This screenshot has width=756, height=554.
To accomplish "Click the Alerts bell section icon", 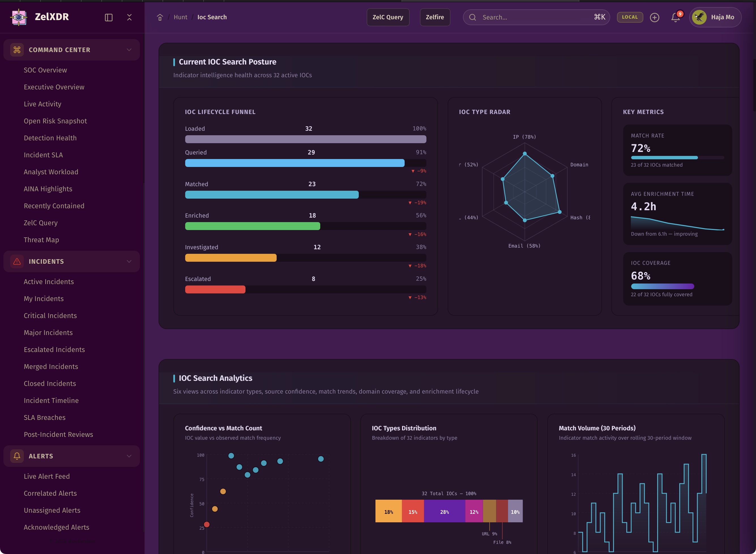I will pos(17,456).
